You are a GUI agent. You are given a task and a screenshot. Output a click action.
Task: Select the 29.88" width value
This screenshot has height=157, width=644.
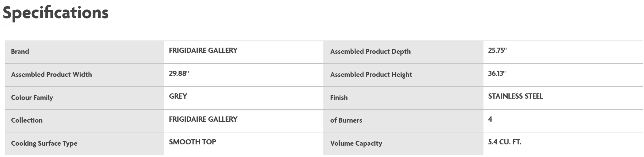(179, 73)
